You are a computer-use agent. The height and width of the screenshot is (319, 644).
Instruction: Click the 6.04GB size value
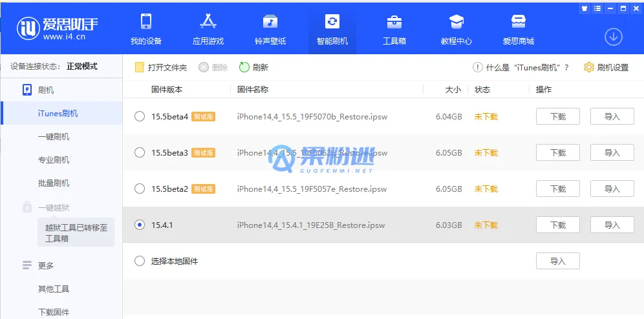click(x=449, y=116)
